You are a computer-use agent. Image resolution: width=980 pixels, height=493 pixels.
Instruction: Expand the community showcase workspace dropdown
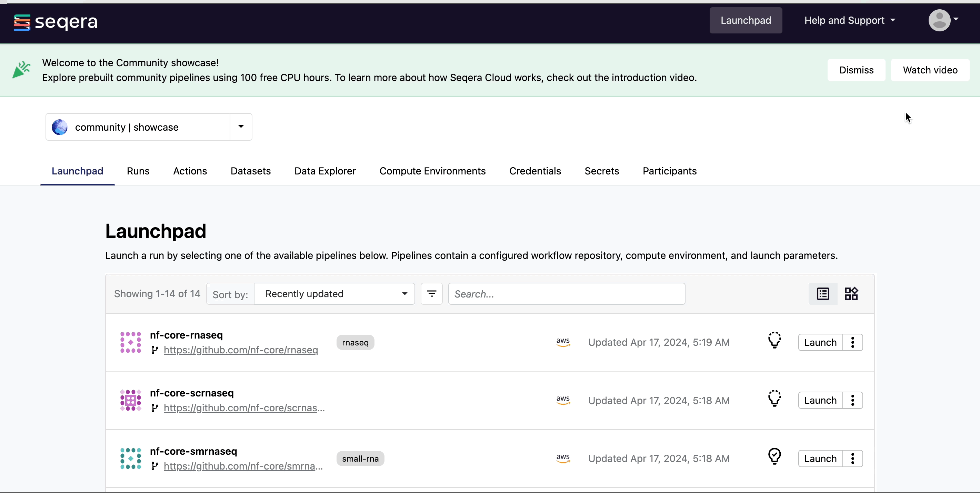pos(241,127)
